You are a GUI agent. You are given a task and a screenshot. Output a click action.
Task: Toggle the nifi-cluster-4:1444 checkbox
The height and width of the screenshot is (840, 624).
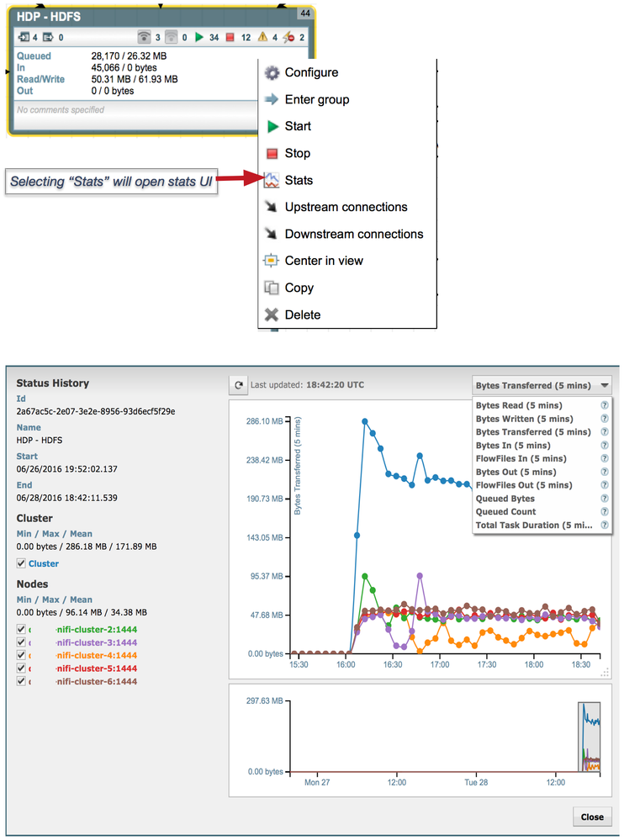(21, 655)
